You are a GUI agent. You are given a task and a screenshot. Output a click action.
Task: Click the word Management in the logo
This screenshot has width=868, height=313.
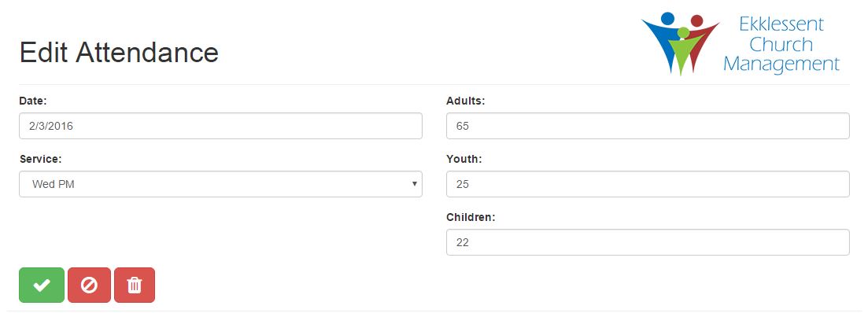tap(781, 64)
